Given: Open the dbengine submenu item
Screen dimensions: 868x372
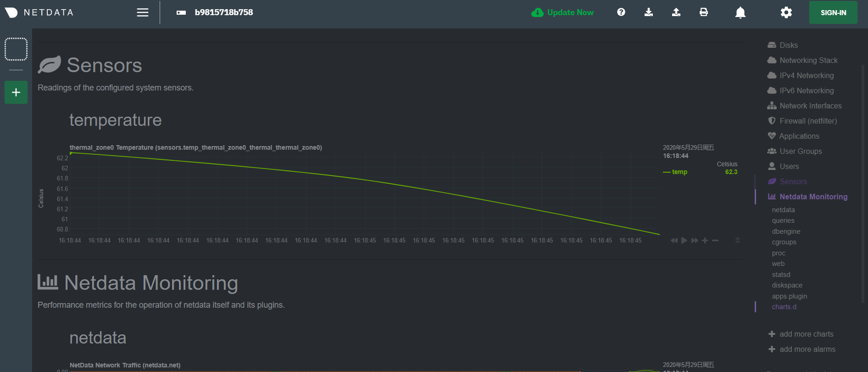Looking at the screenshot, I should [x=786, y=231].
